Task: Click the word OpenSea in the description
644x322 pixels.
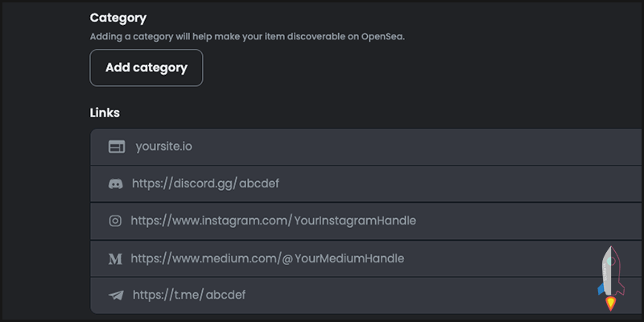Action: pos(381,36)
